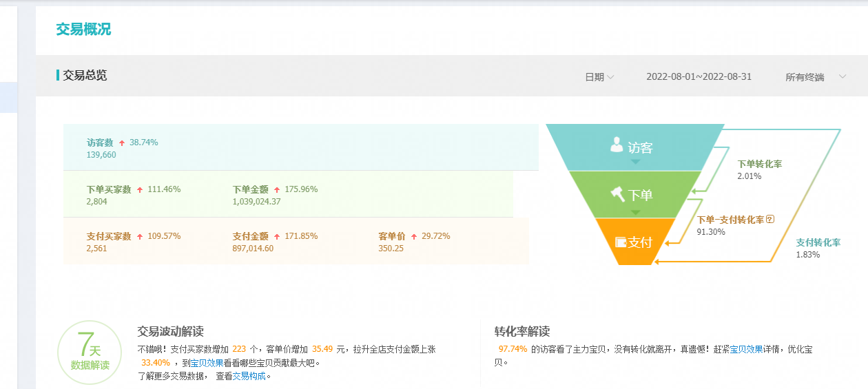Click the visitor person icon in the funnel
Screen dimensions: 868x389
pyautogui.click(x=617, y=145)
